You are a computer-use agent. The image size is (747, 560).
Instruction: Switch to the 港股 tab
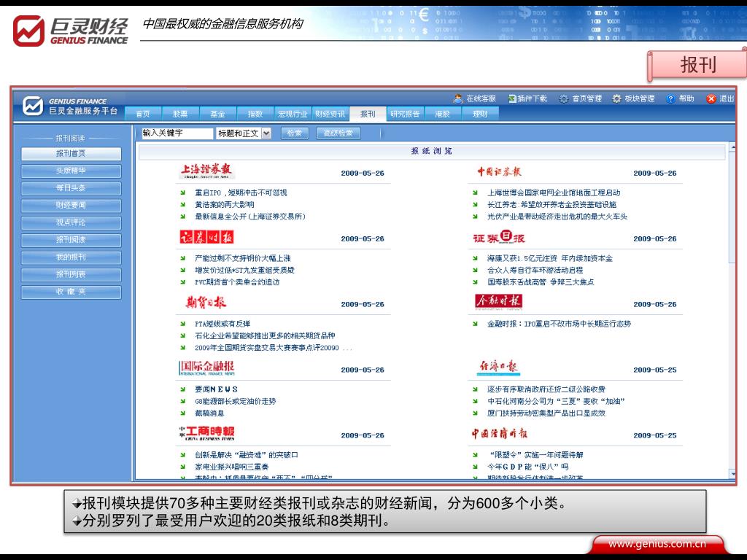(443, 114)
